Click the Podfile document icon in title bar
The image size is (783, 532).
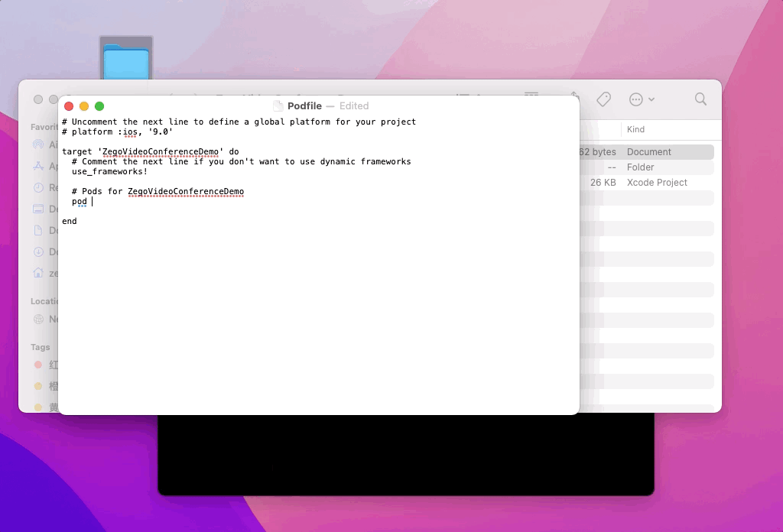pyautogui.click(x=278, y=105)
